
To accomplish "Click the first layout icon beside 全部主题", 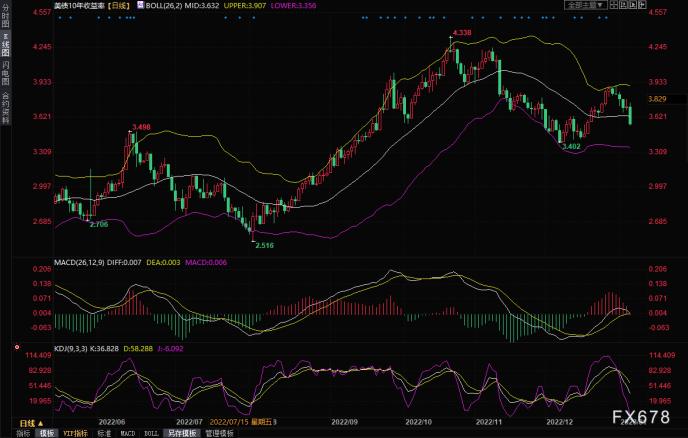I will coord(614,5).
